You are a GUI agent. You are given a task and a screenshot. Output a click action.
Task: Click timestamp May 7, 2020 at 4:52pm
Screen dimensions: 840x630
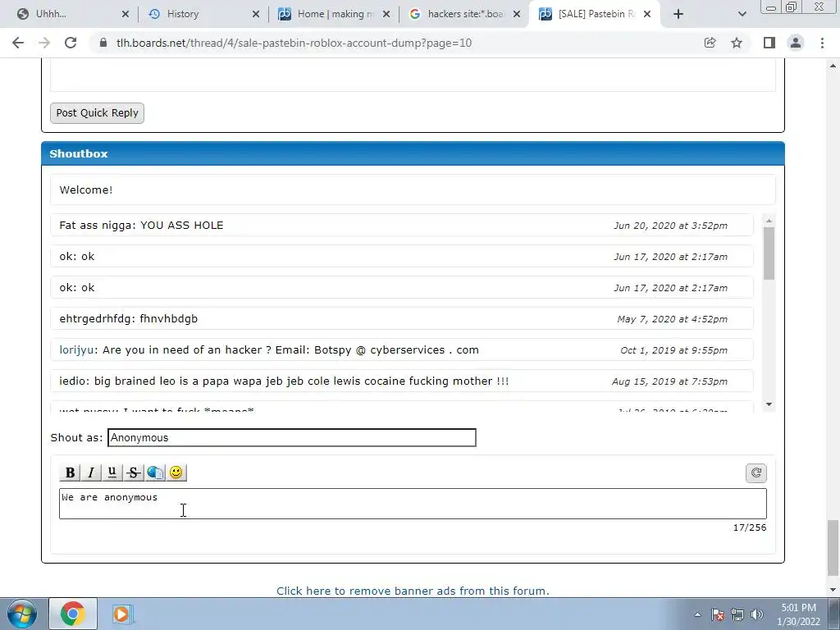coord(673,319)
